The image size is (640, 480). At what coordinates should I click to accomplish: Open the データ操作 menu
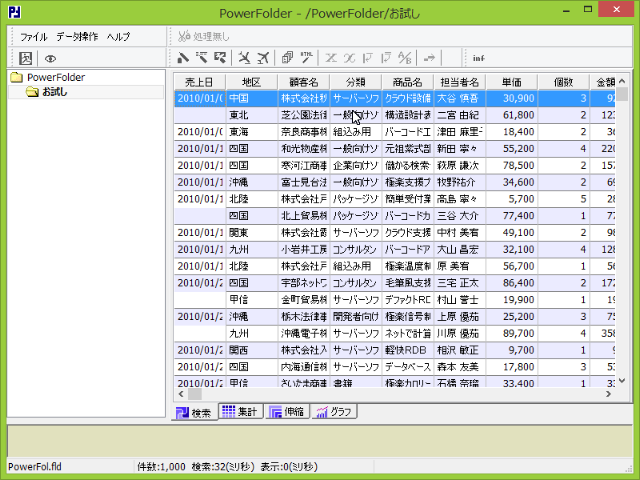[x=77, y=37]
